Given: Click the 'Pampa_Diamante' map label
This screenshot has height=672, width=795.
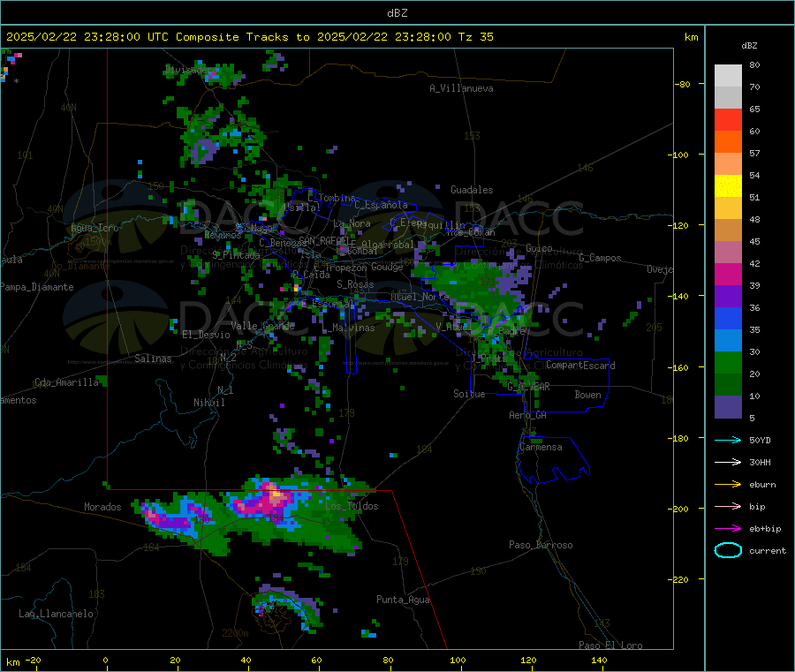Looking at the screenshot, I should 37,287.
